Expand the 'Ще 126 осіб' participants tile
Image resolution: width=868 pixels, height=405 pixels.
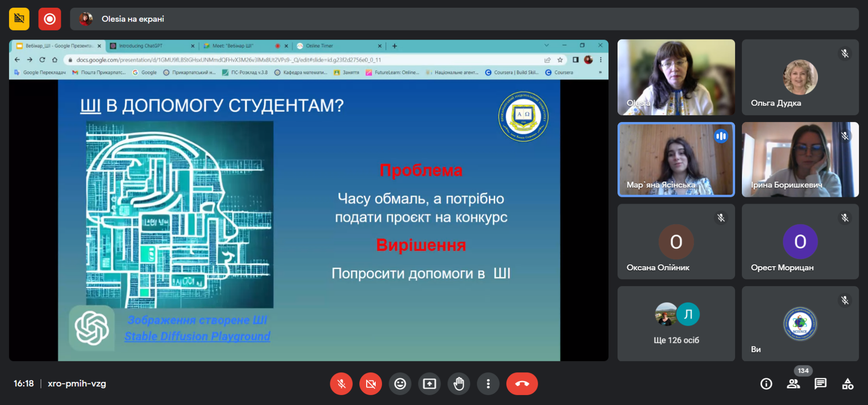pos(676,323)
